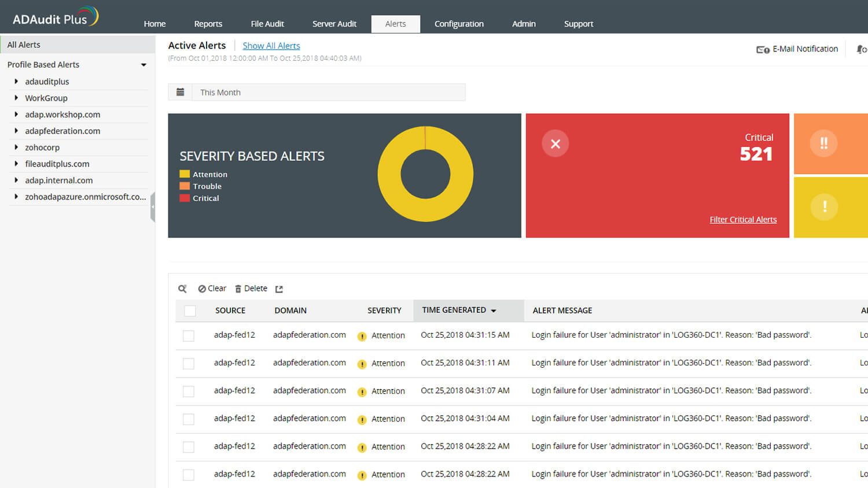Select the checkbox for the 04:31:07 AM alert
The image size is (868, 488).
point(189,391)
